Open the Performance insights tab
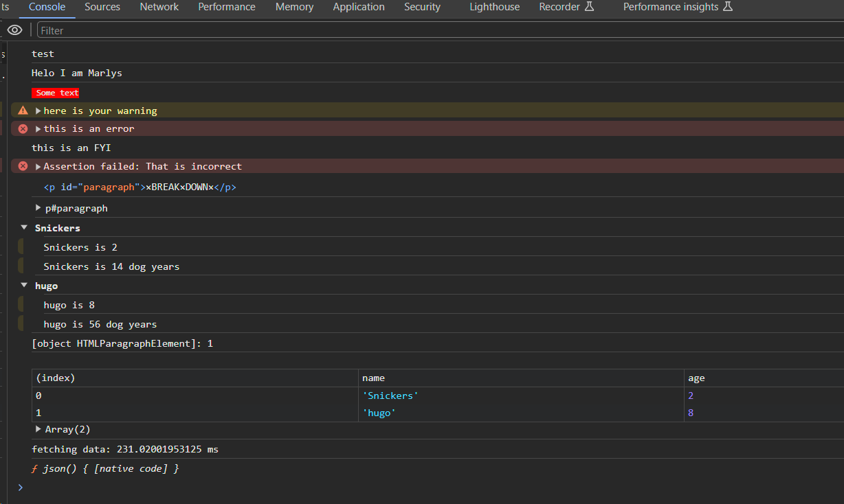The width and height of the screenshot is (844, 504). click(x=678, y=7)
